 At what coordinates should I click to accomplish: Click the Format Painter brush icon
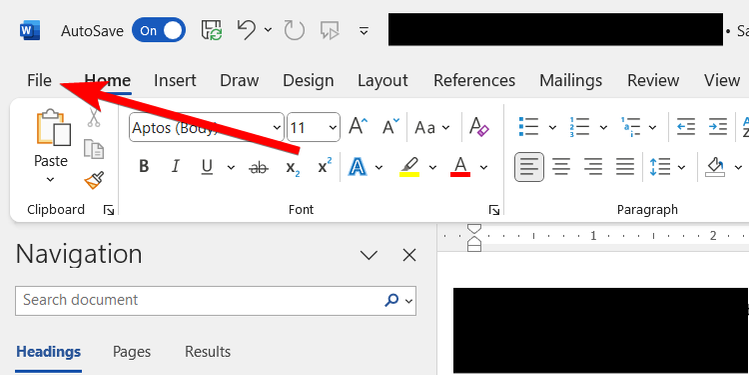pos(94,180)
